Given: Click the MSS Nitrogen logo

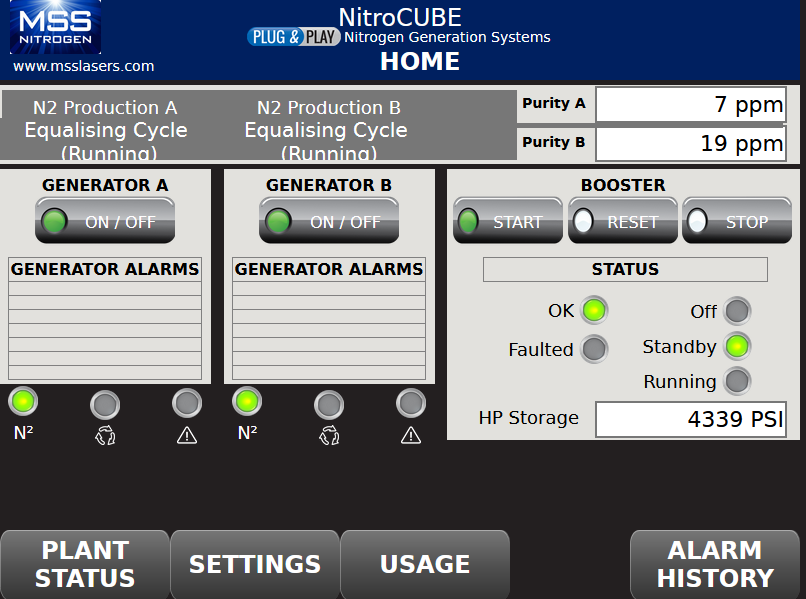Looking at the screenshot, I should click(56, 27).
